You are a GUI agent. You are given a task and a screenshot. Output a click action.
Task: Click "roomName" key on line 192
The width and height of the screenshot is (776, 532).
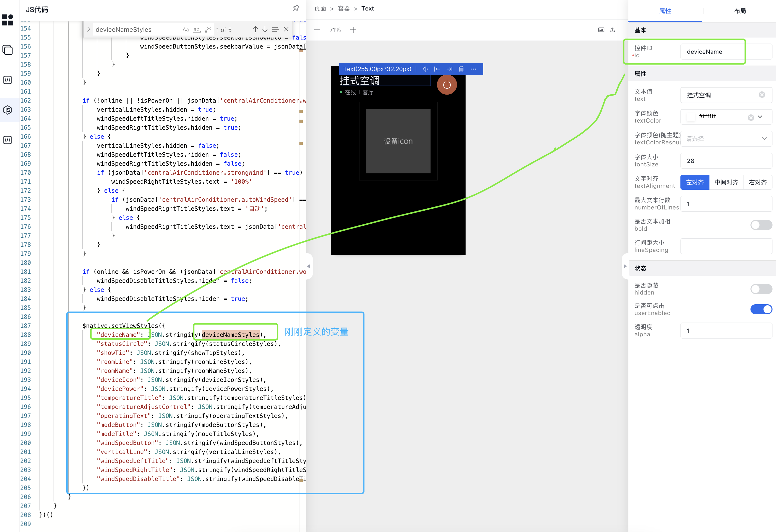(x=115, y=371)
